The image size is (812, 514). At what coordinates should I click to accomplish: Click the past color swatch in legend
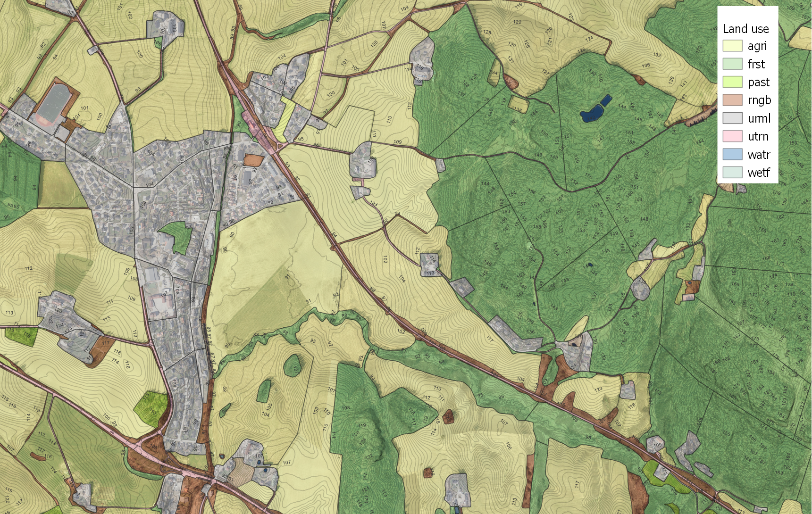pyautogui.click(x=732, y=82)
